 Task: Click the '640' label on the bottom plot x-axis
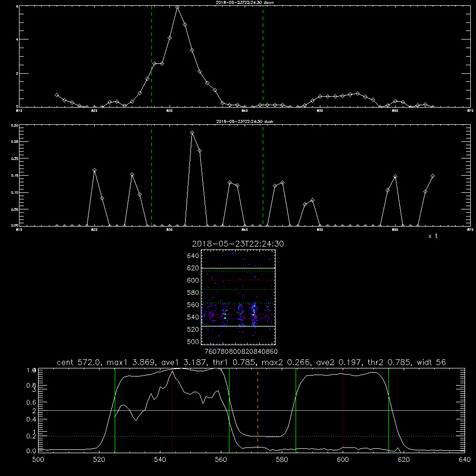pos(465,460)
